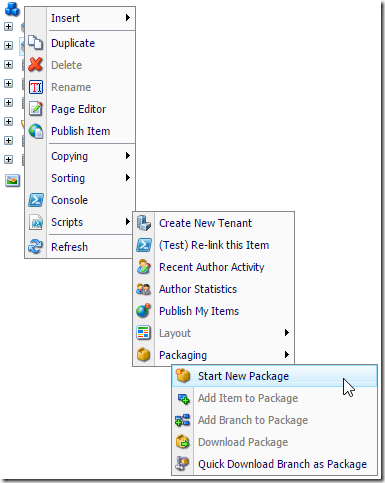Click the Author Statistics people icon

click(144, 289)
